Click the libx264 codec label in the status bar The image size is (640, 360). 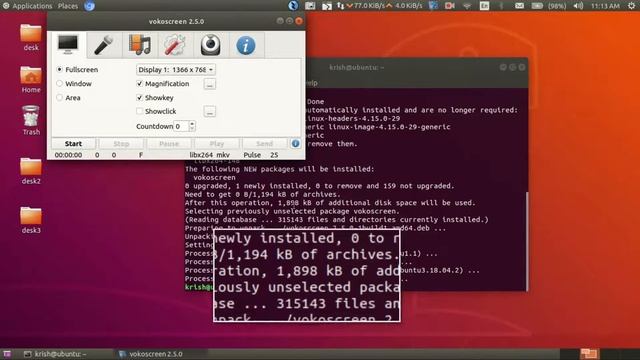click(201, 155)
